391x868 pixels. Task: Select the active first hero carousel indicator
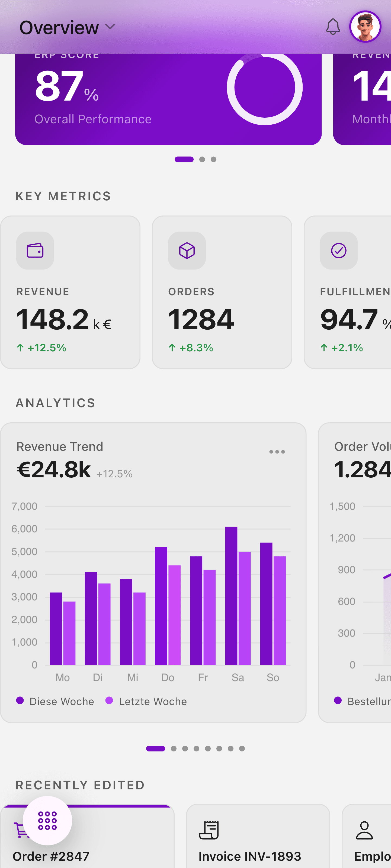[184, 159]
